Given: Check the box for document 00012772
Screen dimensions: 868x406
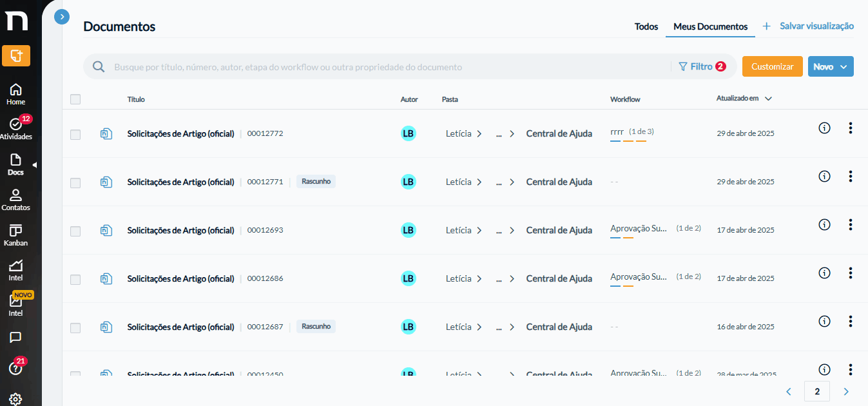Looking at the screenshot, I should [x=75, y=134].
